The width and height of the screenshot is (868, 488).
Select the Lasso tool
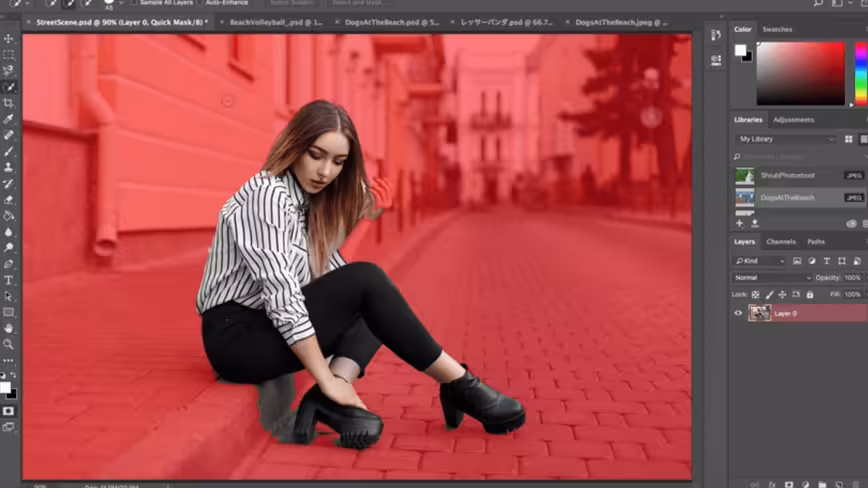coord(8,71)
